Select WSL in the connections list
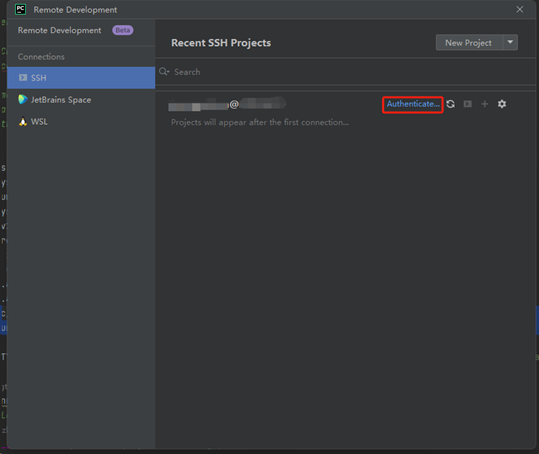This screenshot has width=539, height=454. coord(81,122)
